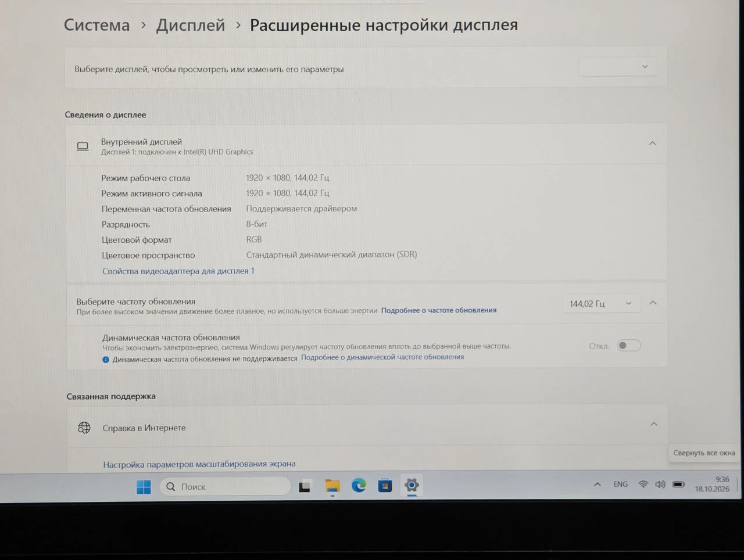Click the Режим рабочего стола label
744x560 pixels.
tap(146, 178)
